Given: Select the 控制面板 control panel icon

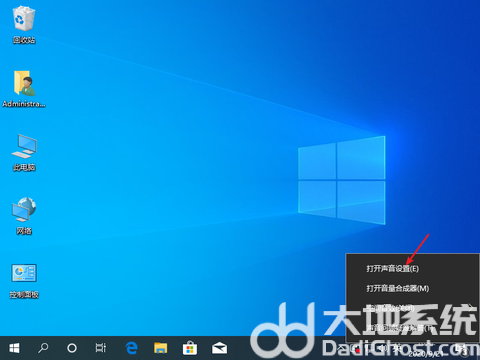Looking at the screenshot, I should tap(24, 281).
